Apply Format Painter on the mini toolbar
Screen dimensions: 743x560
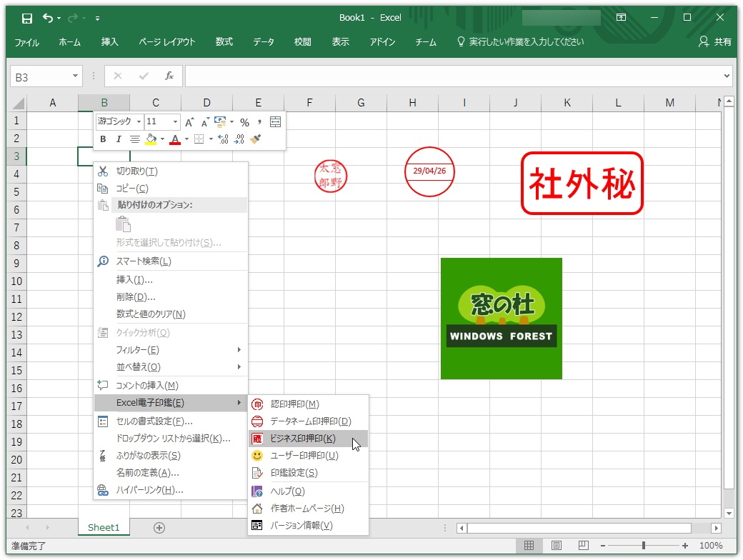(x=254, y=139)
